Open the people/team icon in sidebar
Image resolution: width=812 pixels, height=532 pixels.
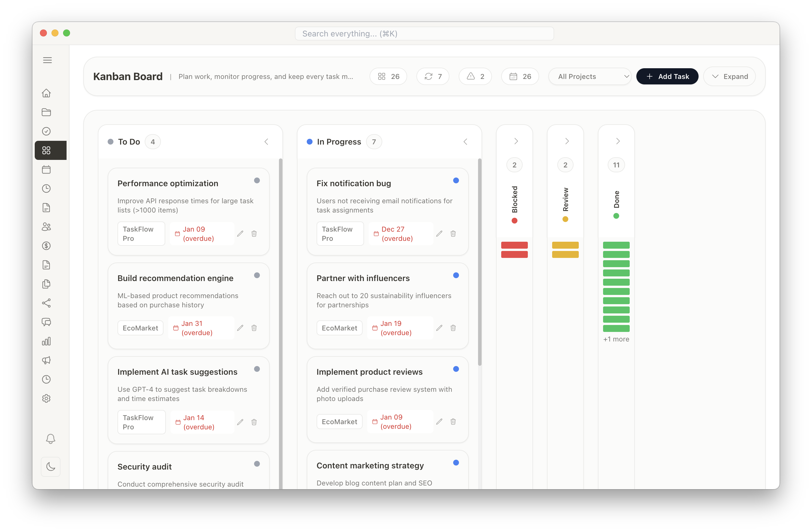[46, 227]
